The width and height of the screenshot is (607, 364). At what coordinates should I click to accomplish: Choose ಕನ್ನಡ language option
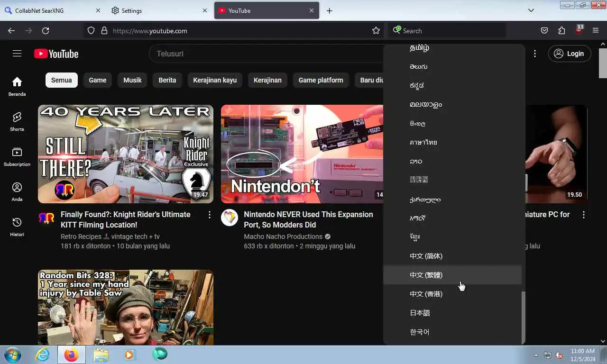(452, 85)
